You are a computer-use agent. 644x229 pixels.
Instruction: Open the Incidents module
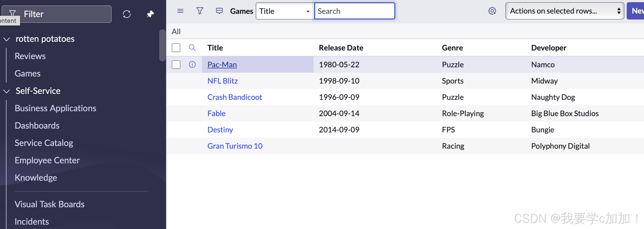32,222
